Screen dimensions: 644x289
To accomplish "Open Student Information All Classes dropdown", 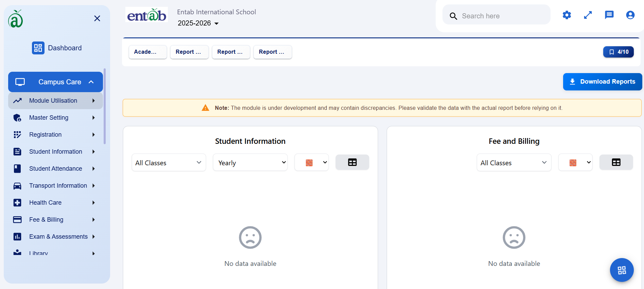I will click(169, 163).
